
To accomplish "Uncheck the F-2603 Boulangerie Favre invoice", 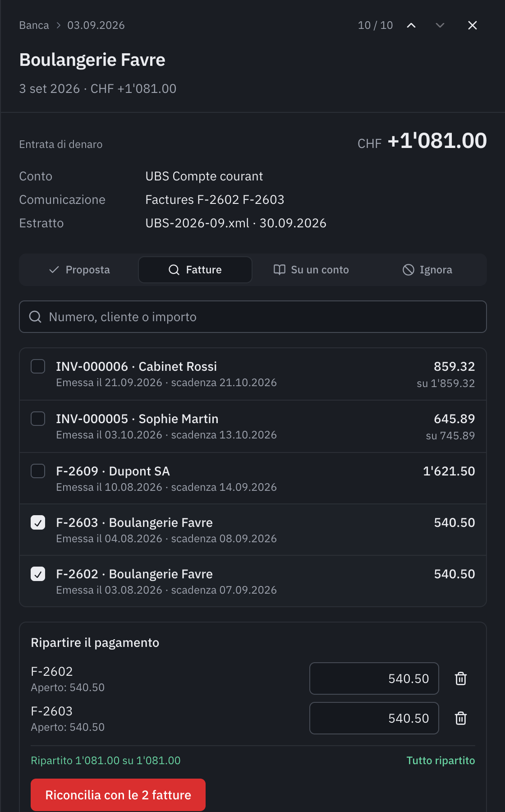I will pos(38,522).
